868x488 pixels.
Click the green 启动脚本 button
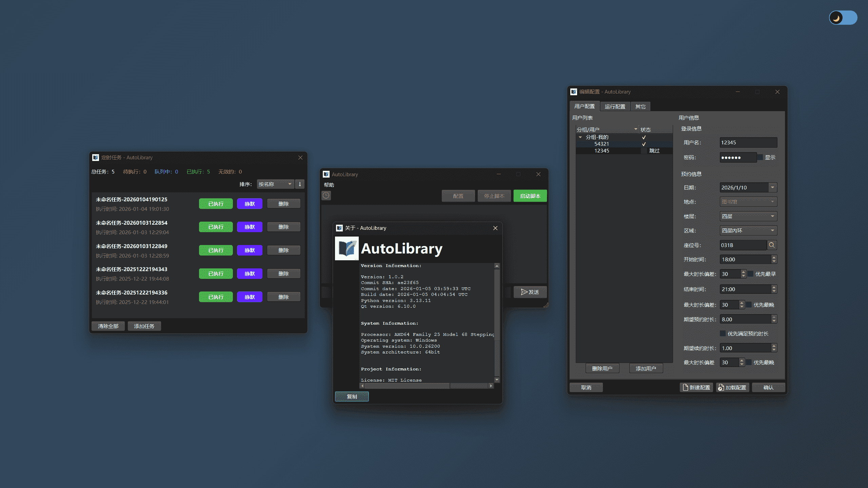point(530,196)
